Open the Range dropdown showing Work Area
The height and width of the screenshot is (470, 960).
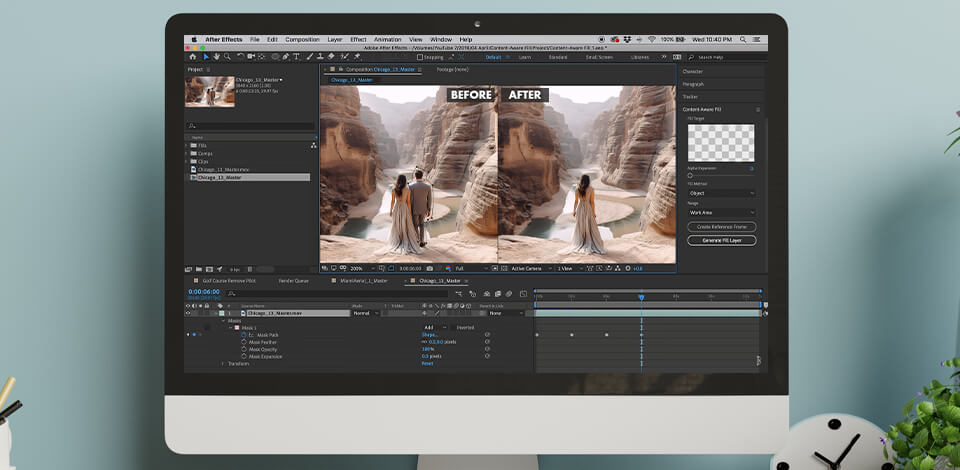click(x=721, y=213)
